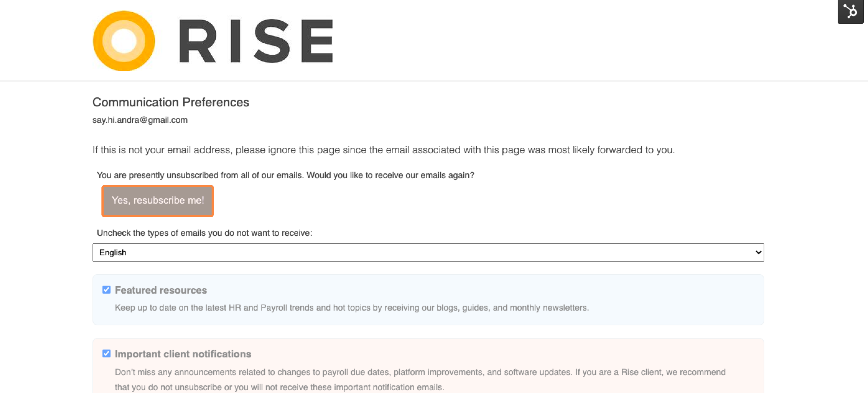Click the 'presently unsubscribed' message text

click(285, 175)
